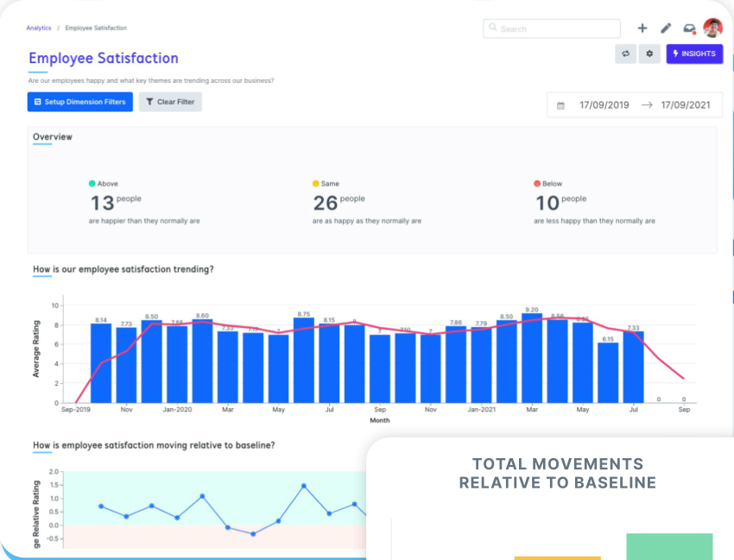Open the user profile avatar
The width and height of the screenshot is (734, 560).
point(712,28)
